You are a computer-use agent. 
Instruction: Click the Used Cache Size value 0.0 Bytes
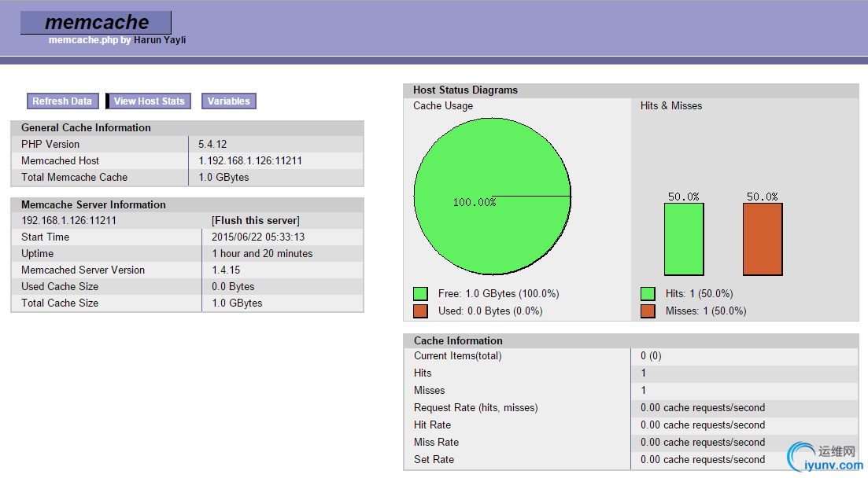pos(233,287)
